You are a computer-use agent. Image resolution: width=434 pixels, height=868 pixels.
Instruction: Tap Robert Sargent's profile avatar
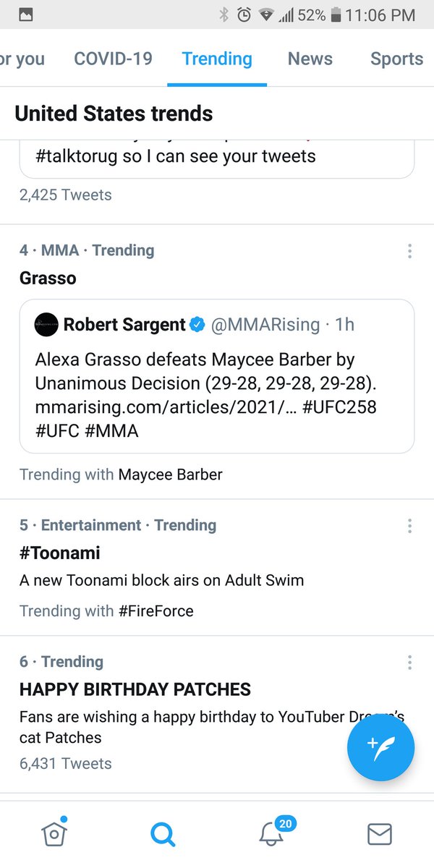(46, 325)
